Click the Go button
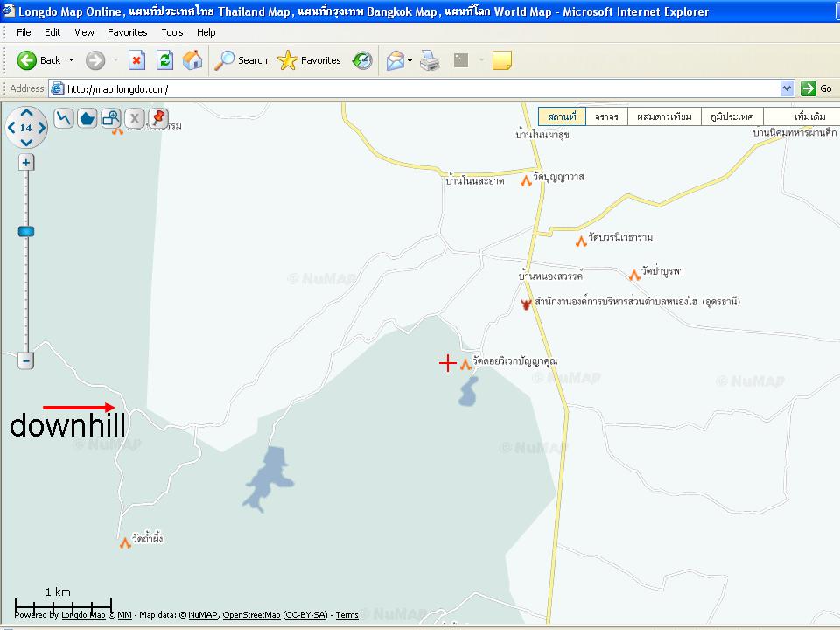 [x=816, y=88]
